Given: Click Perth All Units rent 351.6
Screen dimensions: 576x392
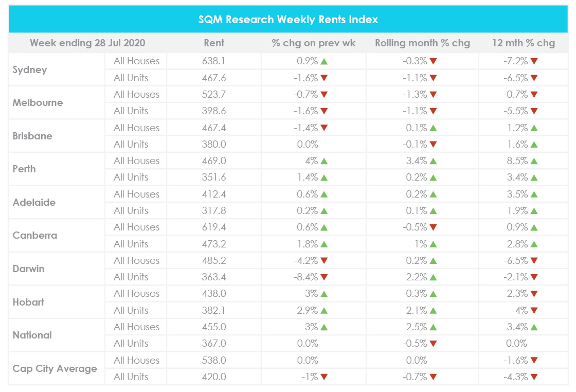Looking at the screenshot, I should 214,177.
